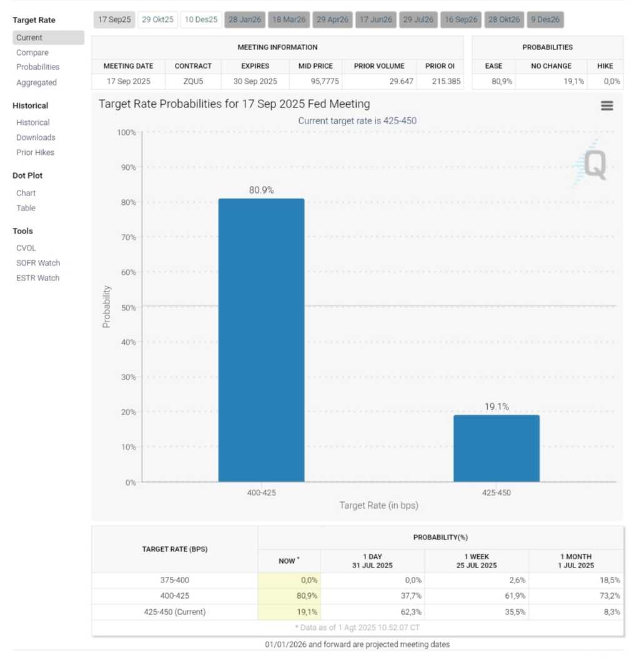Viewport: 644px width, 658px height.
Task: Click the 1 DAY 31 JUL 2025 header
Action: click(x=372, y=561)
